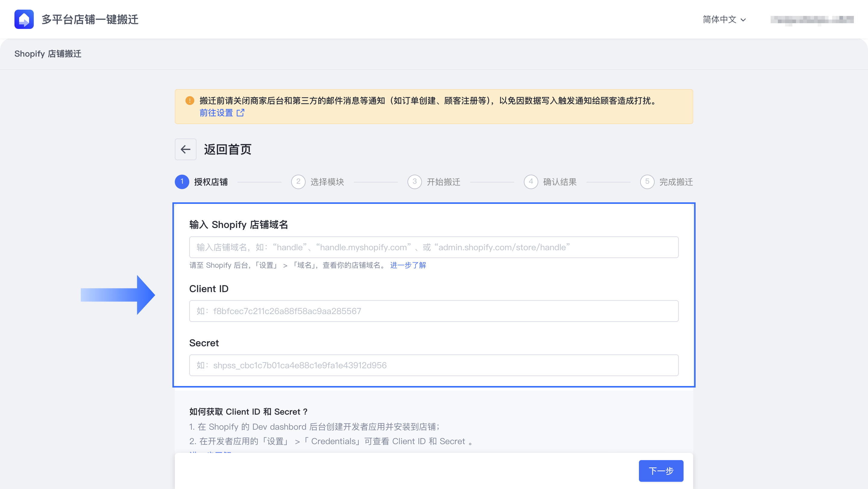Viewport: 868px width, 489px height.
Task: Click the blurred account name in header
Action: pyautogui.click(x=812, y=20)
